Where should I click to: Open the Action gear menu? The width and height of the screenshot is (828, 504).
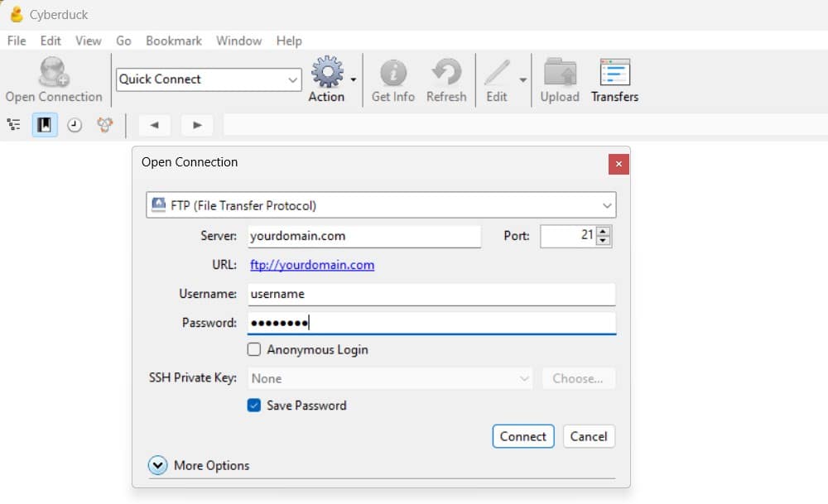pos(327,79)
